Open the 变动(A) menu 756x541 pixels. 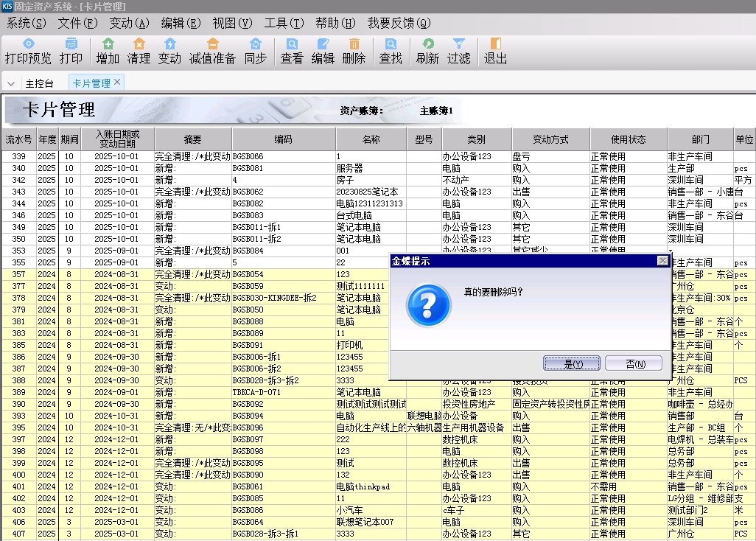tap(129, 23)
